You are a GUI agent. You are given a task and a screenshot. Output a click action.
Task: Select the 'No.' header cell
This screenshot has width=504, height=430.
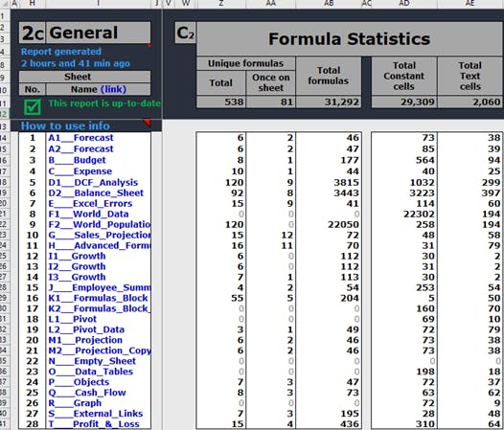pyautogui.click(x=33, y=89)
